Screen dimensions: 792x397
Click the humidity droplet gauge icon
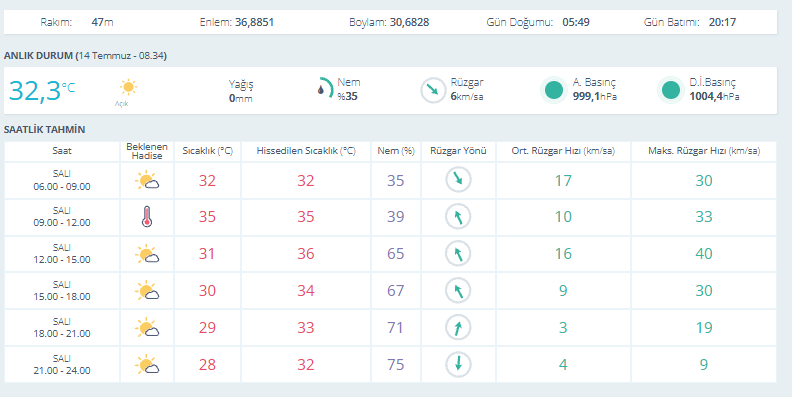(325, 88)
